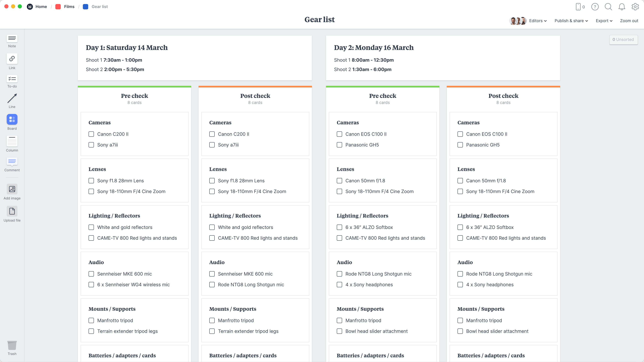Click the search icon in menu bar

pyautogui.click(x=608, y=7)
